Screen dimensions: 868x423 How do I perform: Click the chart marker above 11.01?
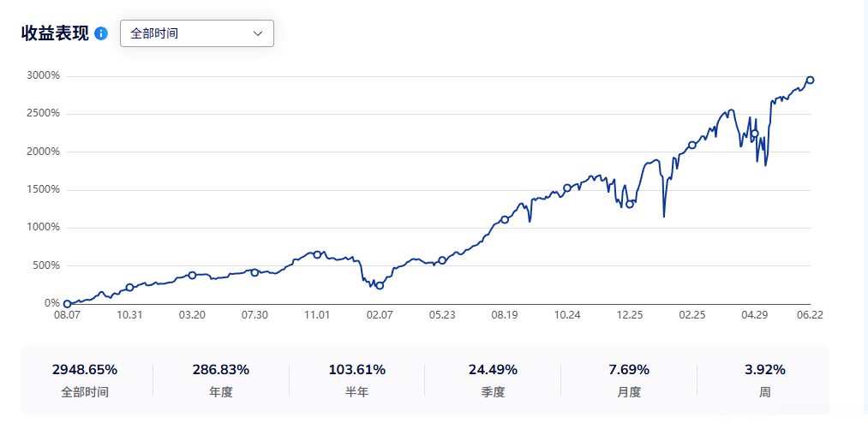(317, 254)
